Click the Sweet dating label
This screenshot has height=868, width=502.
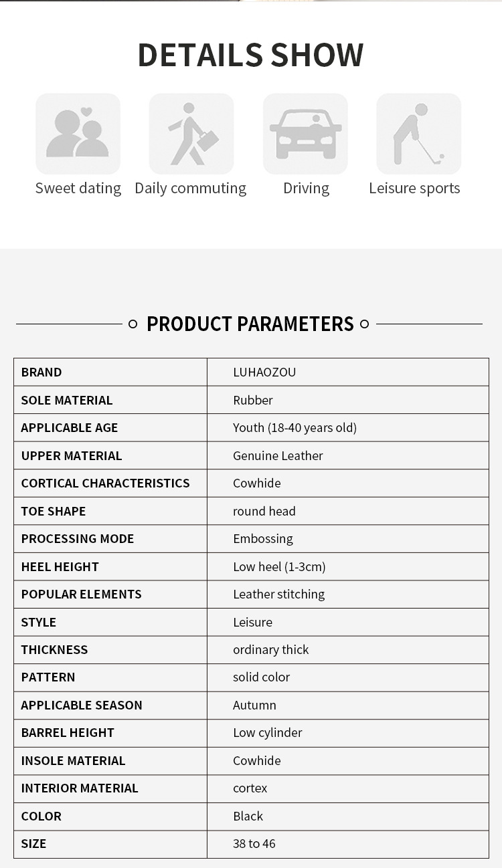point(78,189)
